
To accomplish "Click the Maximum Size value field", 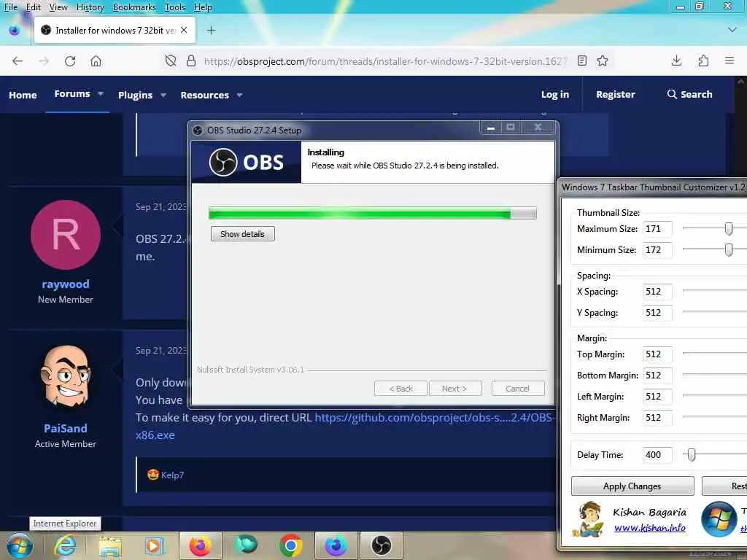I will tap(657, 229).
